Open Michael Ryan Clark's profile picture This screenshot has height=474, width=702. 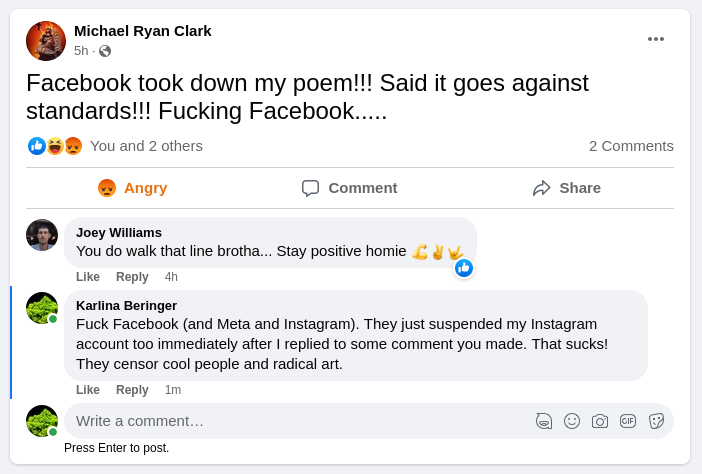(46, 41)
